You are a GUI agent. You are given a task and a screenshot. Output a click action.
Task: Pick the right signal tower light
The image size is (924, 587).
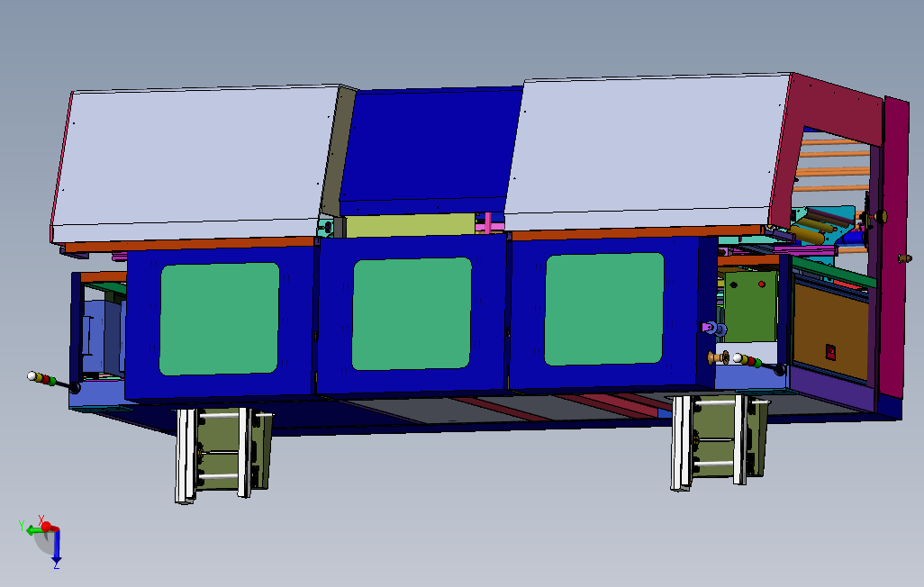pos(760,364)
